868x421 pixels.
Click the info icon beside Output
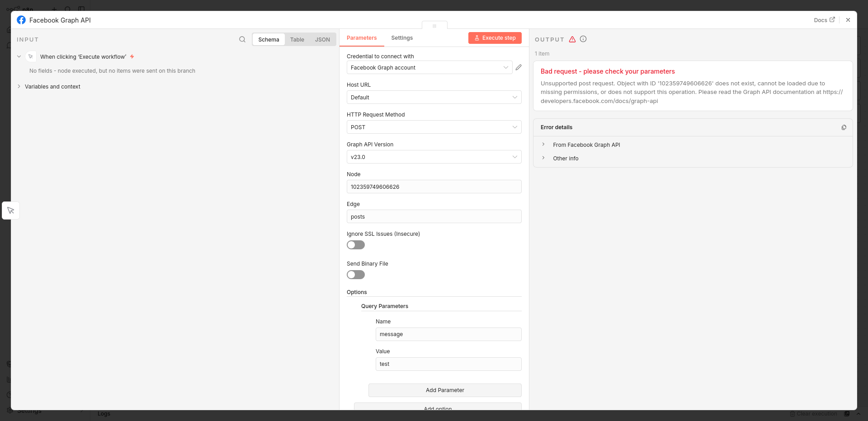click(x=583, y=39)
